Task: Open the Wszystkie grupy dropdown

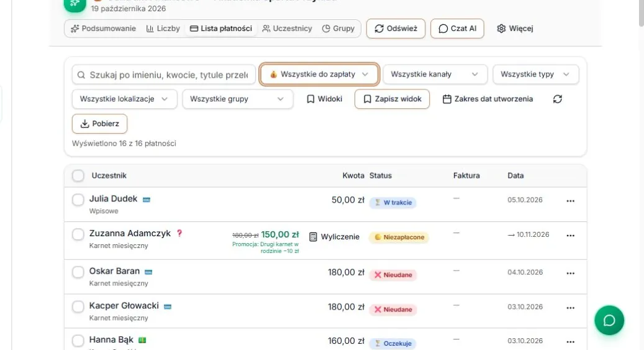Action: (238, 99)
